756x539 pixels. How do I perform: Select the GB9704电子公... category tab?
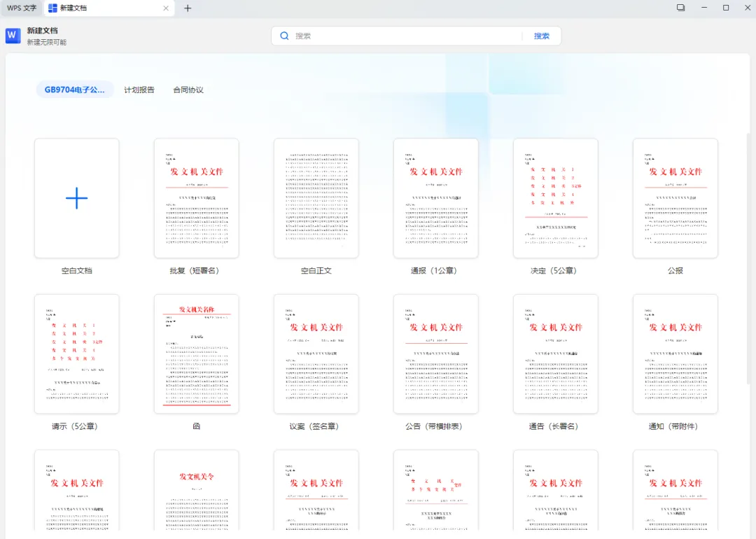tap(75, 90)
